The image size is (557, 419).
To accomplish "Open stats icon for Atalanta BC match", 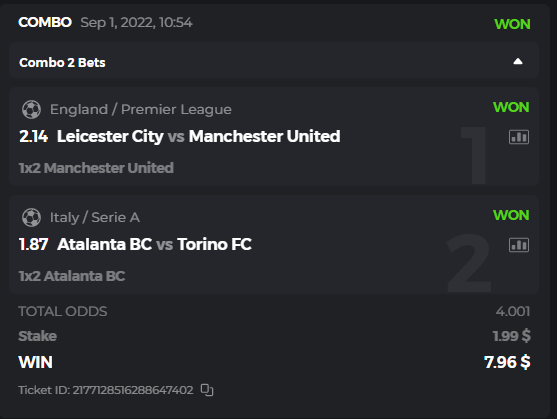I will (x=519, y=245).
